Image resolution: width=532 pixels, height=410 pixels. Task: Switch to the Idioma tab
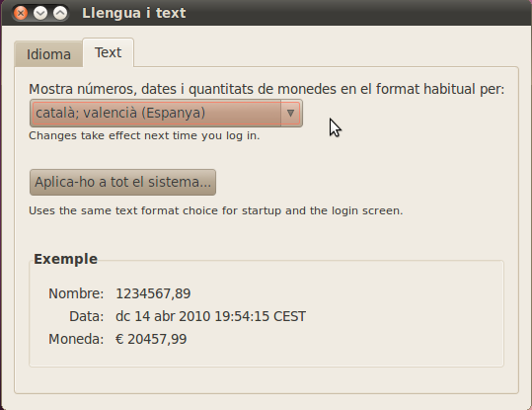(x=48, y=54)
